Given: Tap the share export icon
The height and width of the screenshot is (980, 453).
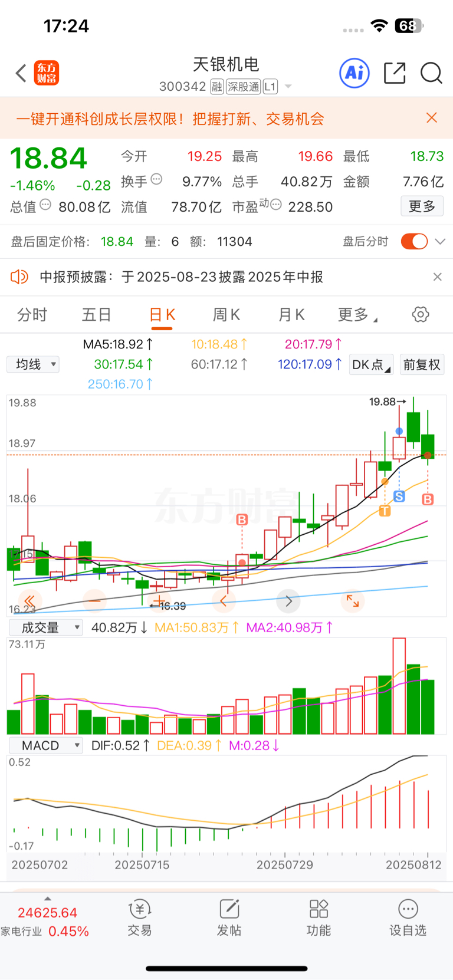Looking at the screenshot, I should 395,73.
